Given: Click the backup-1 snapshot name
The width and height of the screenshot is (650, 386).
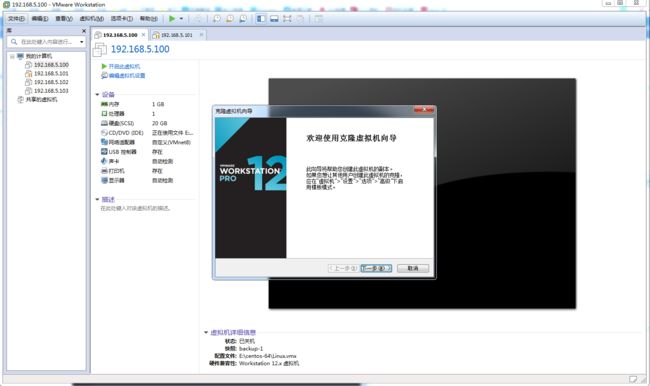Looking at the screenshot, I should (251, 349).
